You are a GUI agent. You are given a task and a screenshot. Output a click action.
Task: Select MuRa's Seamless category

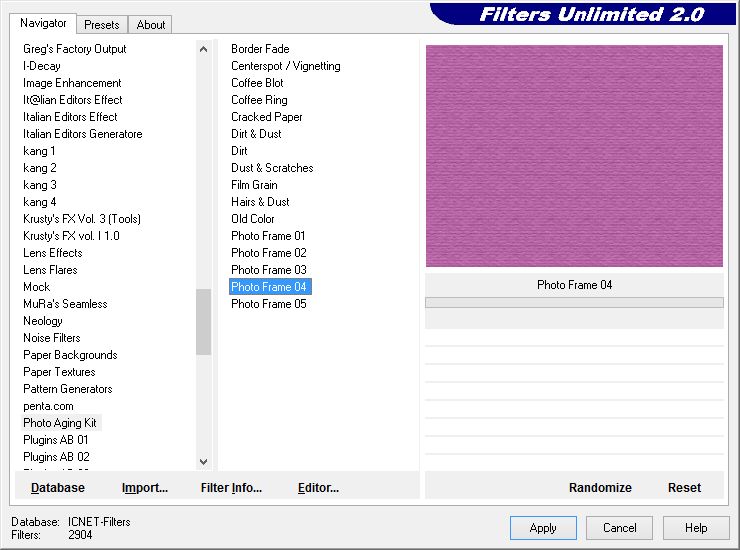point(65,304)
